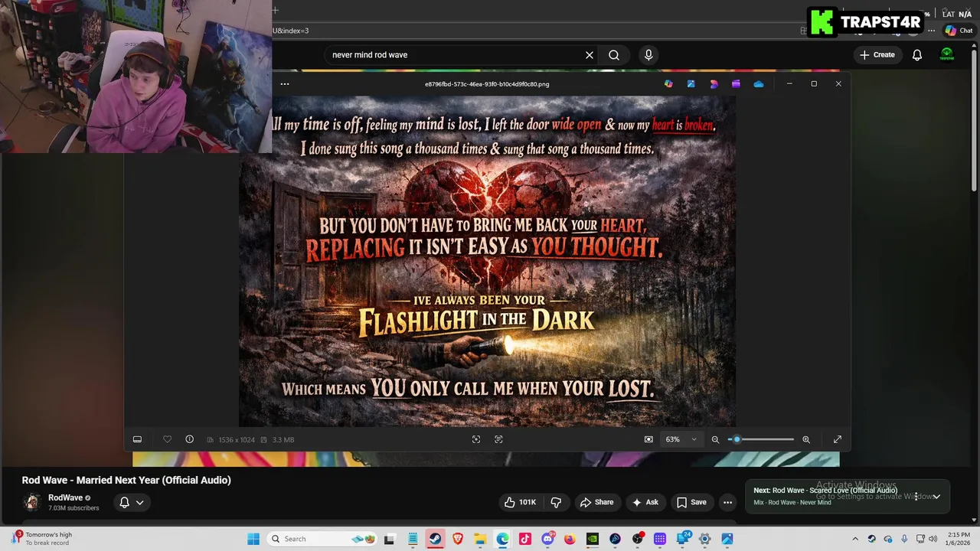Expand notification options chevron beside bell
Viewport: 980px width, 551px height.
pyautogui.click(x=139, y=503)
